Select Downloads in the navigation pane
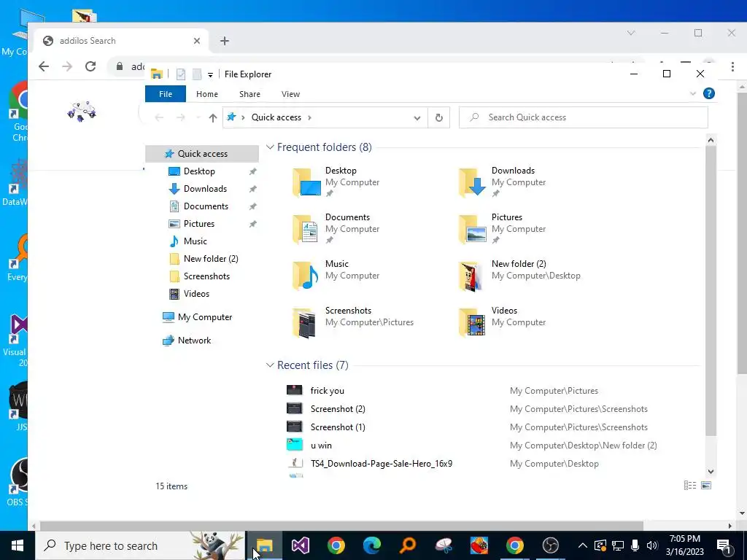Screen dimensions: 747x560 click(x=205, y=189)
